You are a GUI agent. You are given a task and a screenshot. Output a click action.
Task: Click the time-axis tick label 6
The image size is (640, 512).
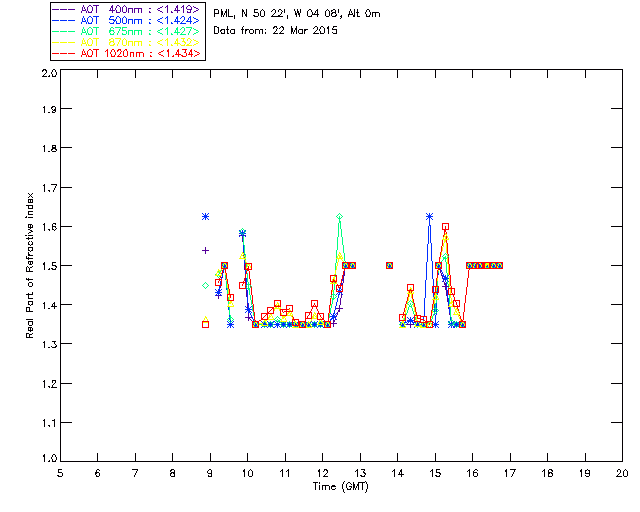tap(98, 473)
